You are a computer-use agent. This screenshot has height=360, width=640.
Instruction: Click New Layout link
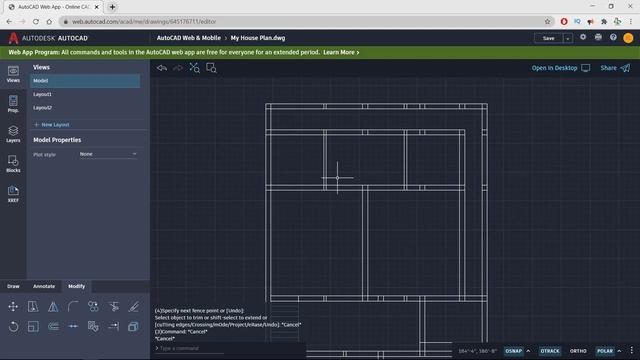tap(51, 124)
